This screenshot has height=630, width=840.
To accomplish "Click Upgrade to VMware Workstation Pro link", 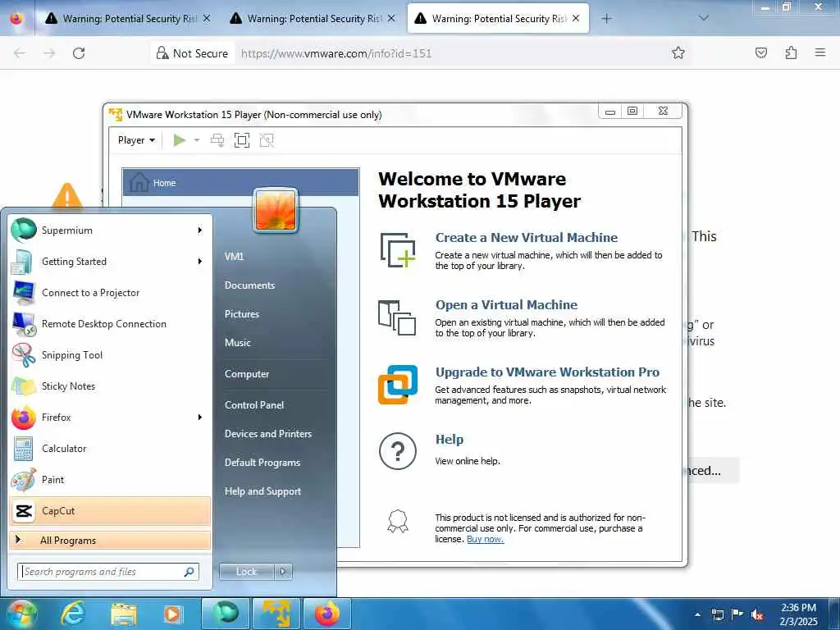I will point(547,372).
